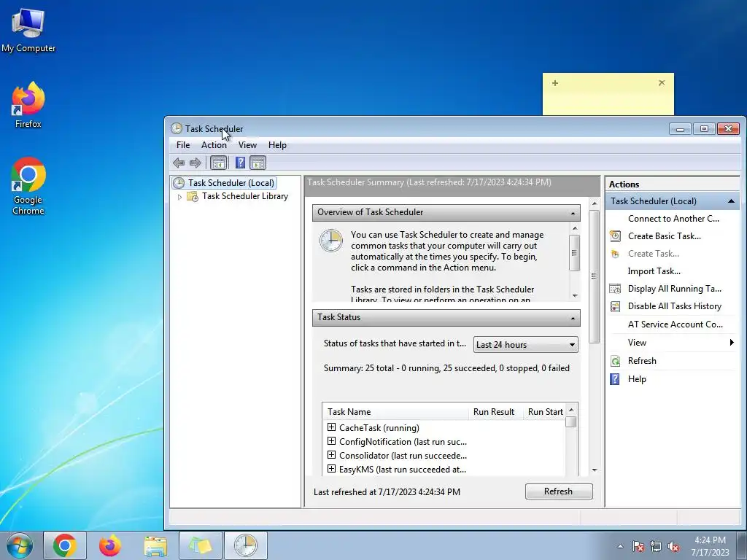Click Chrome in the taskbar
Viewport: 747px width, 560px height.
(65, 545)
